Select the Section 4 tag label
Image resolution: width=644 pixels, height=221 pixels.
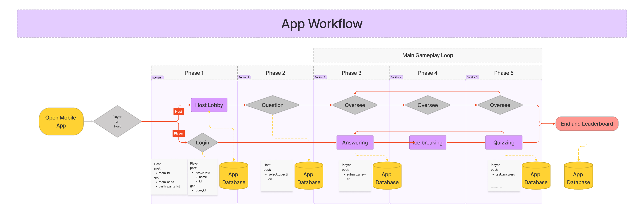pos(396,77)
